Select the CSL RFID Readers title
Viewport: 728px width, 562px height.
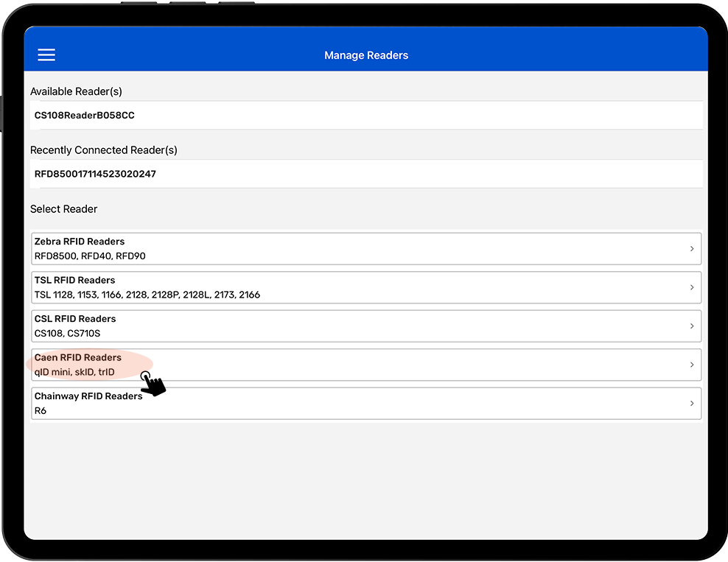(75, 319)
